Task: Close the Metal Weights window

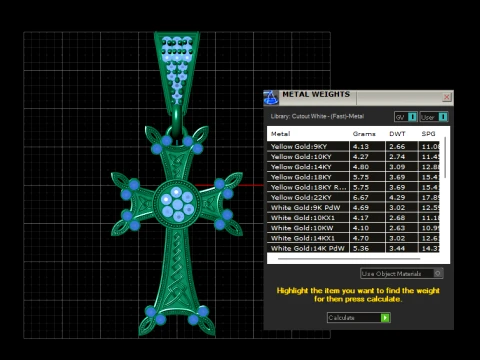Action: [447, 97]
